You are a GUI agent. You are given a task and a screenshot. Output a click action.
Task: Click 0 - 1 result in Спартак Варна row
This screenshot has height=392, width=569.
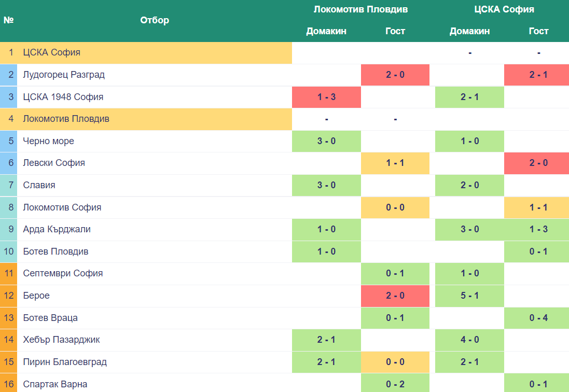[537, 383]
